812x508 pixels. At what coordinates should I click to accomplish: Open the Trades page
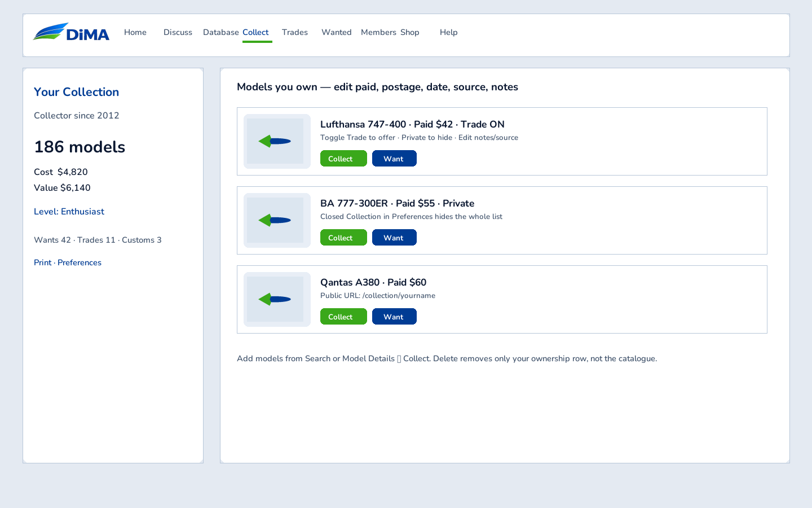click(295, 32)
